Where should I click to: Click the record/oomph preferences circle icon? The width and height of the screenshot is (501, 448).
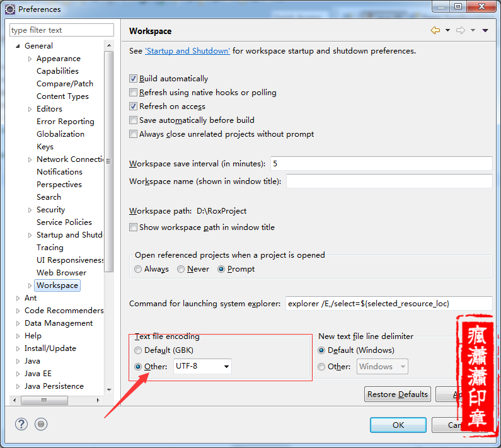pos(41,424)
